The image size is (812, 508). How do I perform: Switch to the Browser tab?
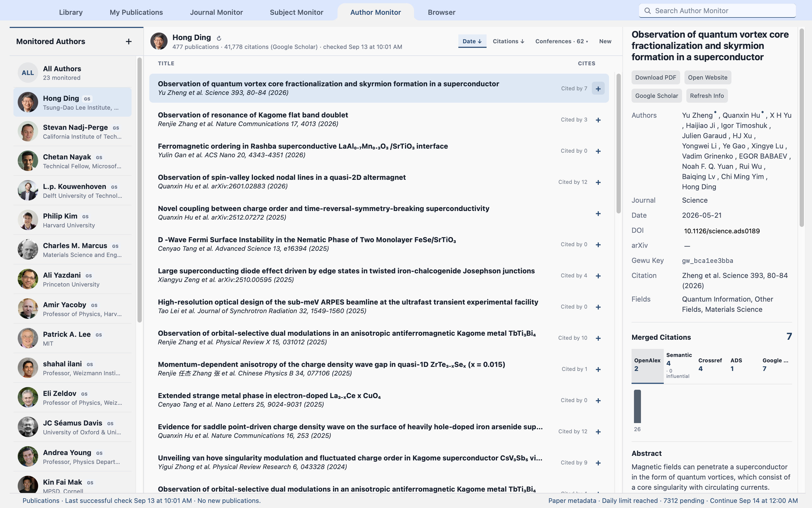pos(441,12)
